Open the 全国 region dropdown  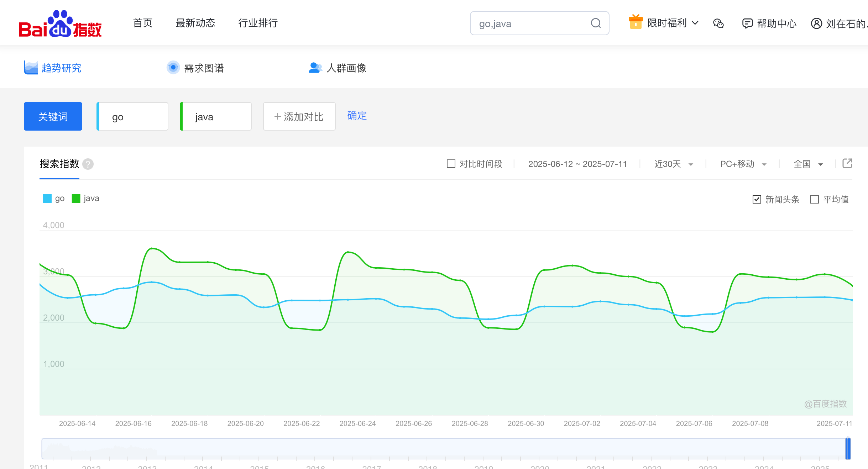(808, 164)
